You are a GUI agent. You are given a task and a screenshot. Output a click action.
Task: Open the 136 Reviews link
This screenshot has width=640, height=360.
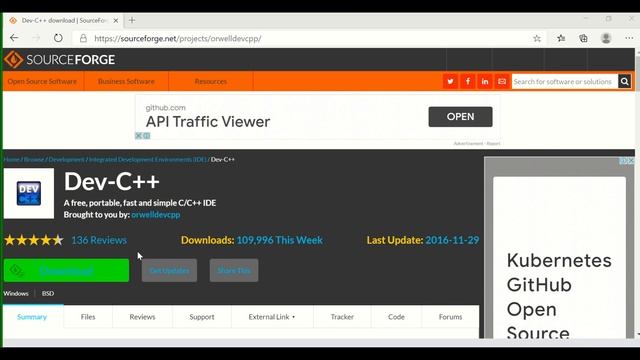(99, 240)
